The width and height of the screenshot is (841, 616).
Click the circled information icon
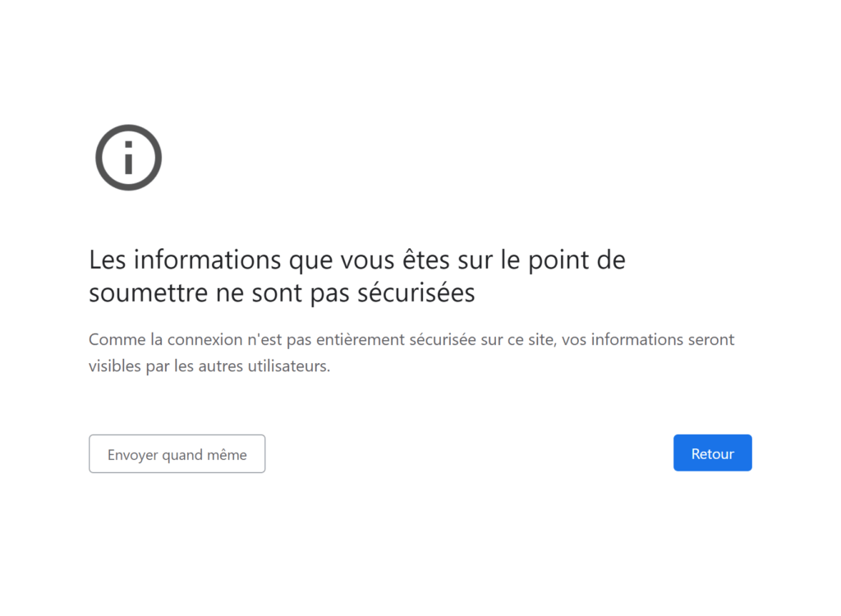tap(128, 158)
